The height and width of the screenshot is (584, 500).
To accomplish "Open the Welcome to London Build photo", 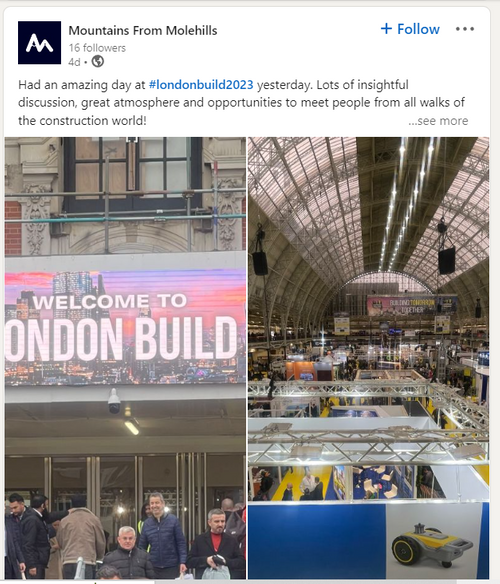I will (125, 358).
